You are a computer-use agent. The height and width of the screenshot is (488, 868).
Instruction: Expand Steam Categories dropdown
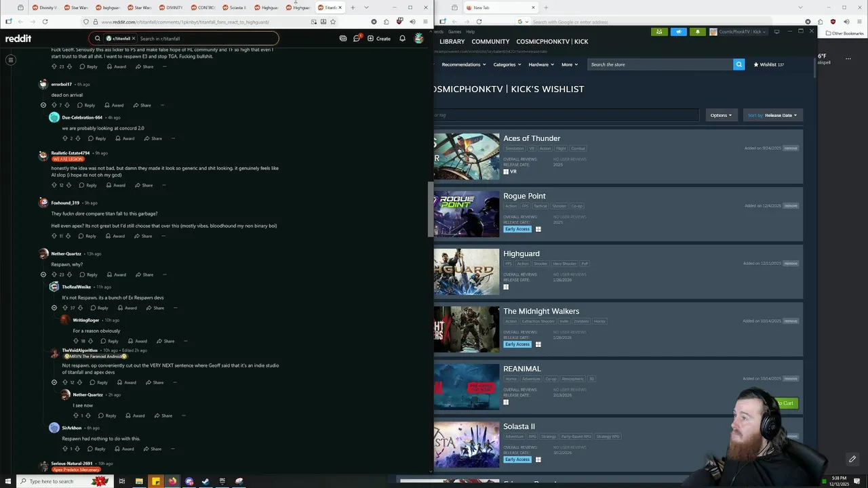click(x=507, y=64)
